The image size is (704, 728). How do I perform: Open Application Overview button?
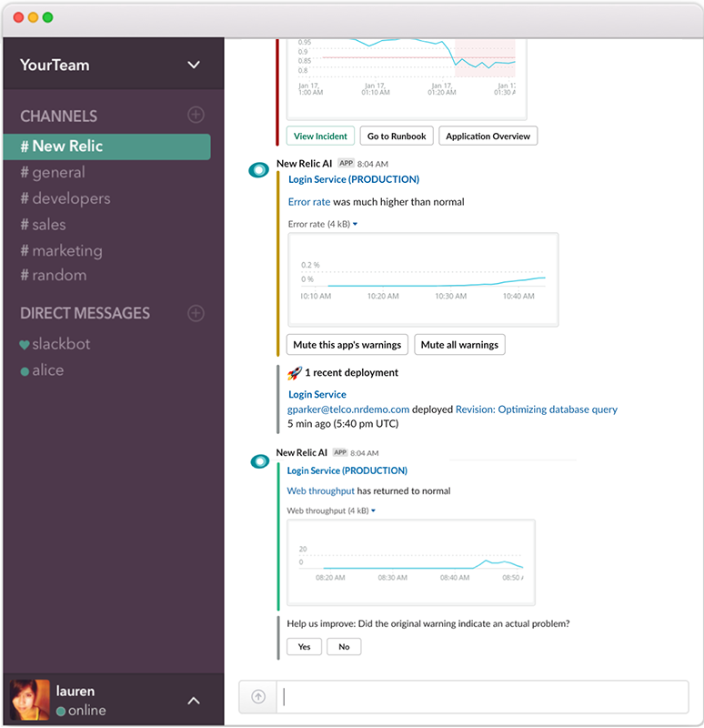(488, 136)
